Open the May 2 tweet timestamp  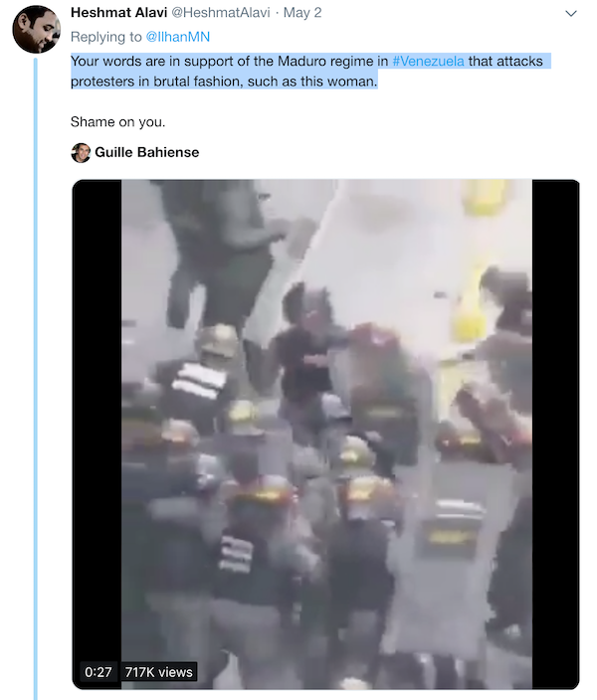[x=302, y=13]
